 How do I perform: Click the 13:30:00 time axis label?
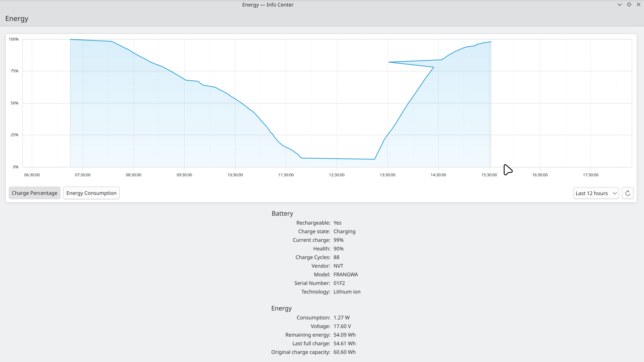pyautogui.click(x=387, y=175)
